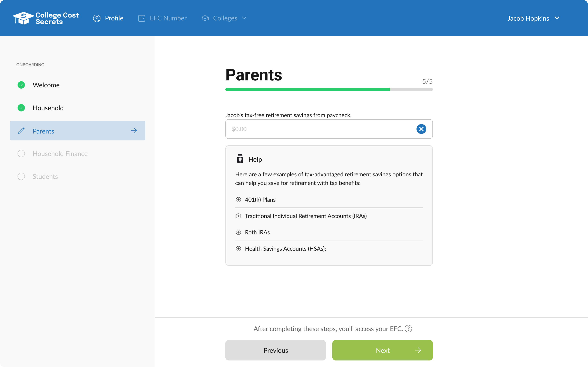Select Household from the onboarding sidebar

(48, 108)
